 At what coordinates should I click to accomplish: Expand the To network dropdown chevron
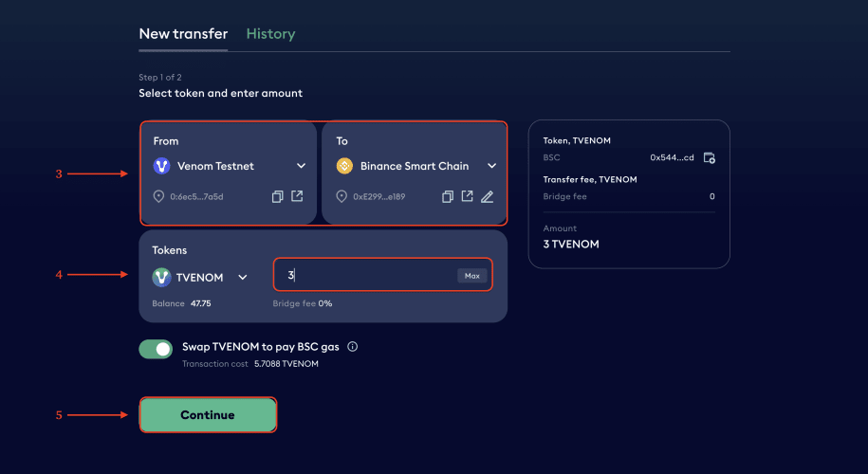[x=491, y=166]
